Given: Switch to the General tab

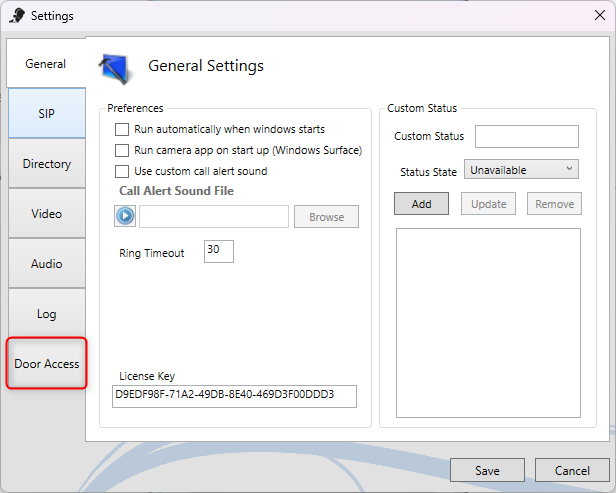Looking at the screenshot, I should [x=46, y=64].
